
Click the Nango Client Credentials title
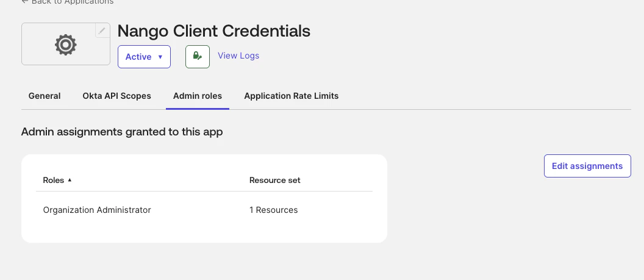pos(214,31)
